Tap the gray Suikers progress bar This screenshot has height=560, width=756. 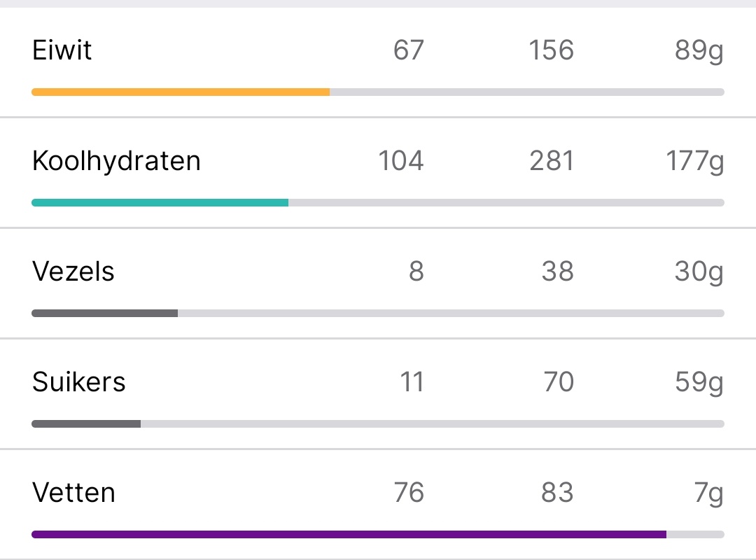86,423
